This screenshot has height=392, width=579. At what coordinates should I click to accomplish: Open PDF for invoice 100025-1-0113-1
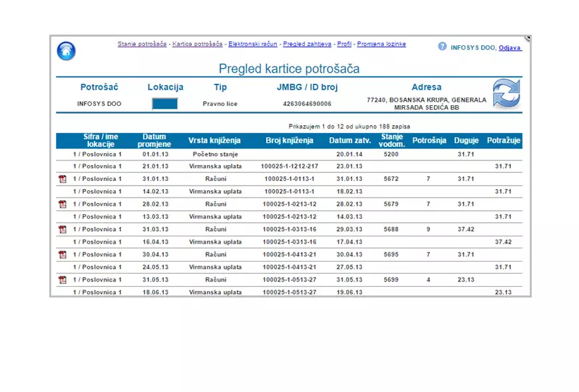(x=63, y=179)
